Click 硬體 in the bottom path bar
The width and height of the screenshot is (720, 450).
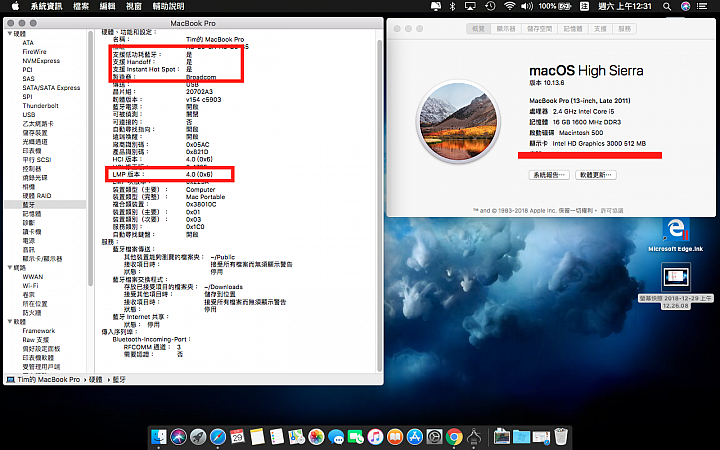click(96, 380)
